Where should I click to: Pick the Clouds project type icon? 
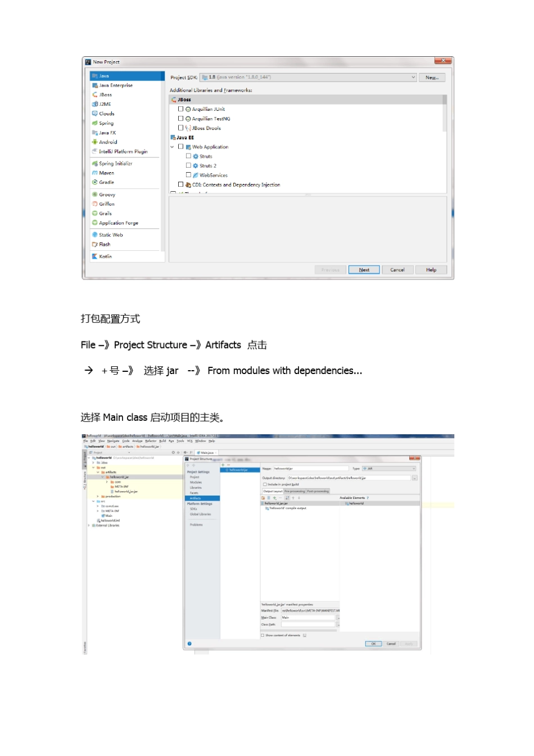click(x=95, y=114)
